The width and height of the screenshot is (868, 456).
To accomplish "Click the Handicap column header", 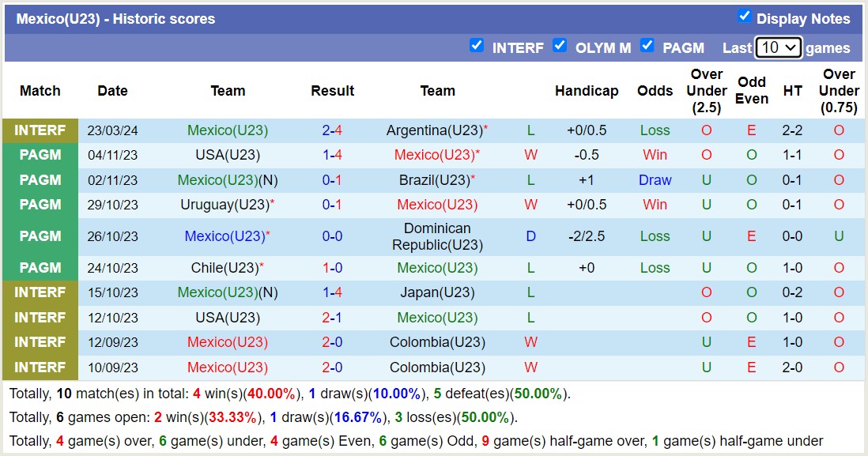I will tap(587, 91).
